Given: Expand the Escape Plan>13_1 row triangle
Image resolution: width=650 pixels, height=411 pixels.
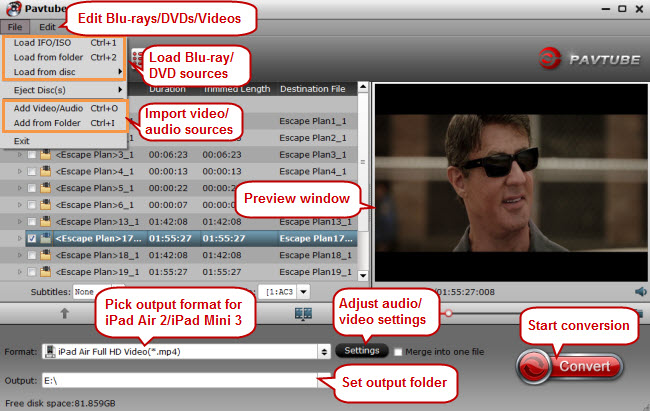Looking at the screenshot, I should (x=19, y=221).
